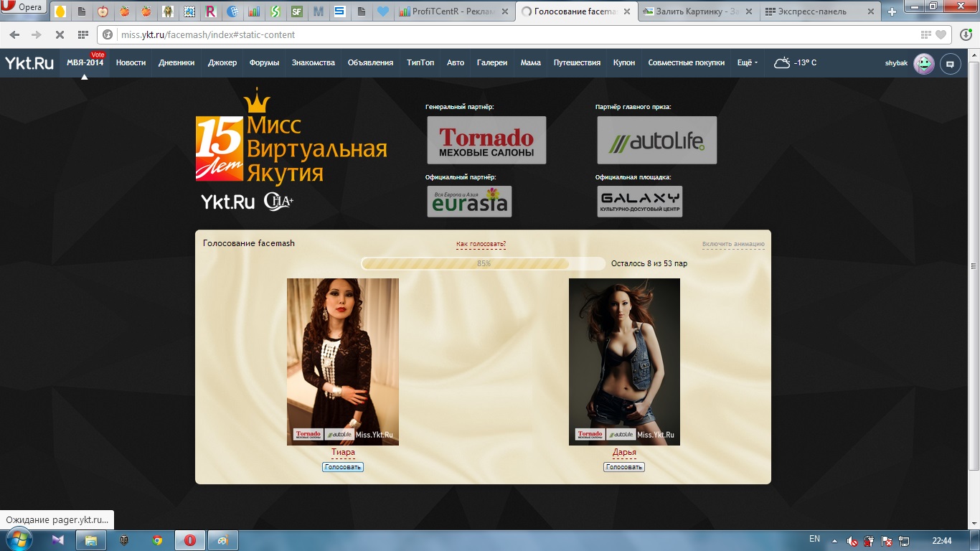This screenshot has width=980, height=551.
Task: Click the Ykt.Ru logo in site header
Action: 29,63
